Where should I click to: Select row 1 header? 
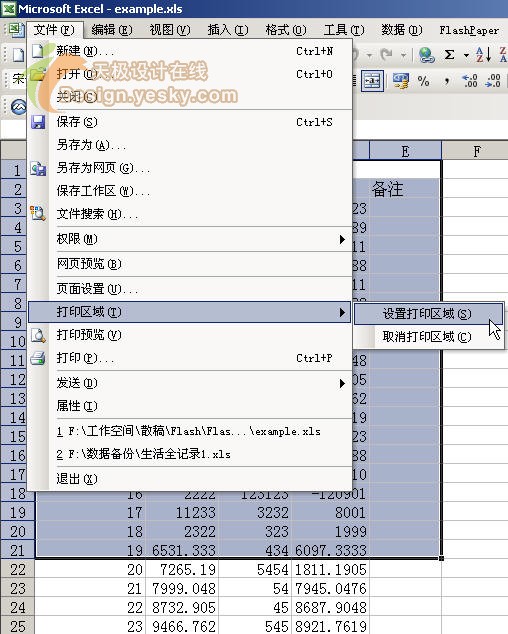(14, 170)
